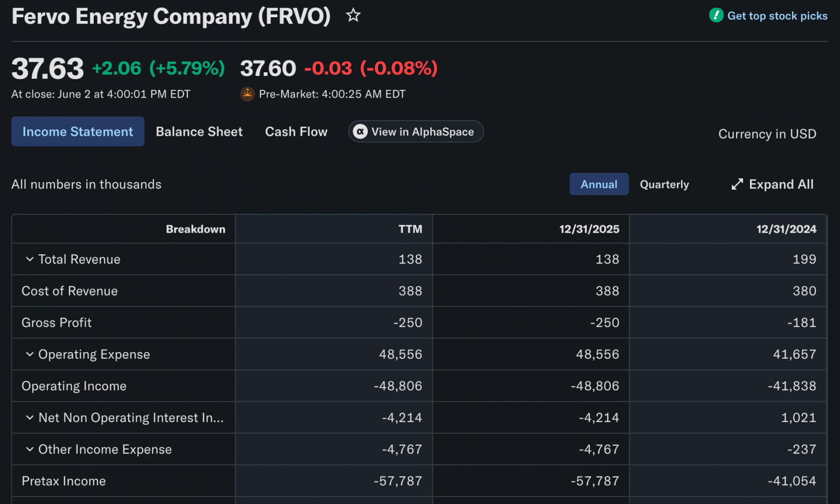Switch to Annual view

599,184
